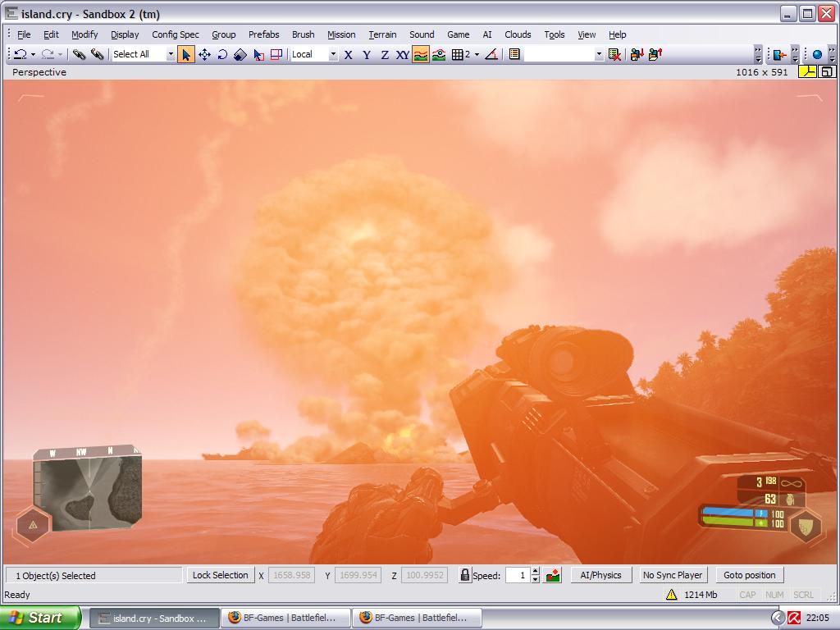The height and width of the screenshot is (630, 840).
Task: Expand the overflow chevron beside the door icon
Action: 796,54
